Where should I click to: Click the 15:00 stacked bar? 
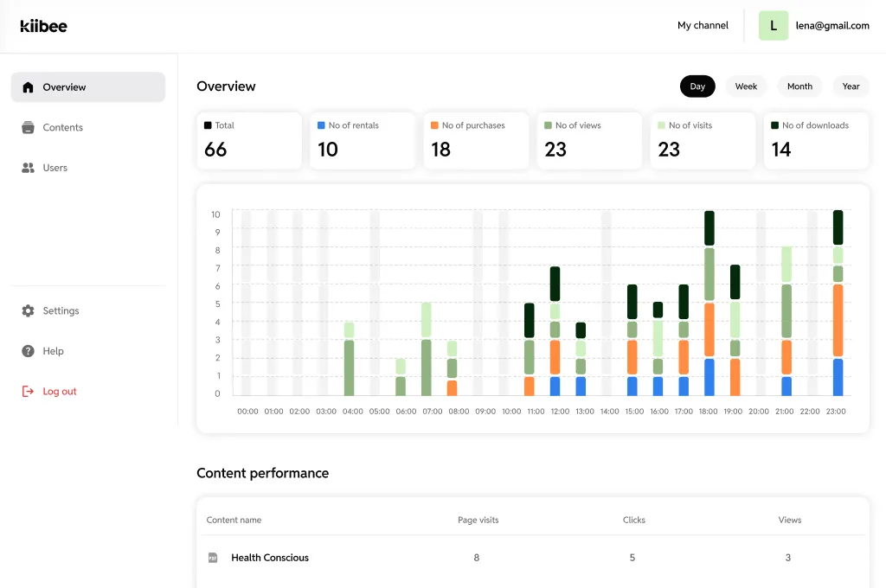632,340
